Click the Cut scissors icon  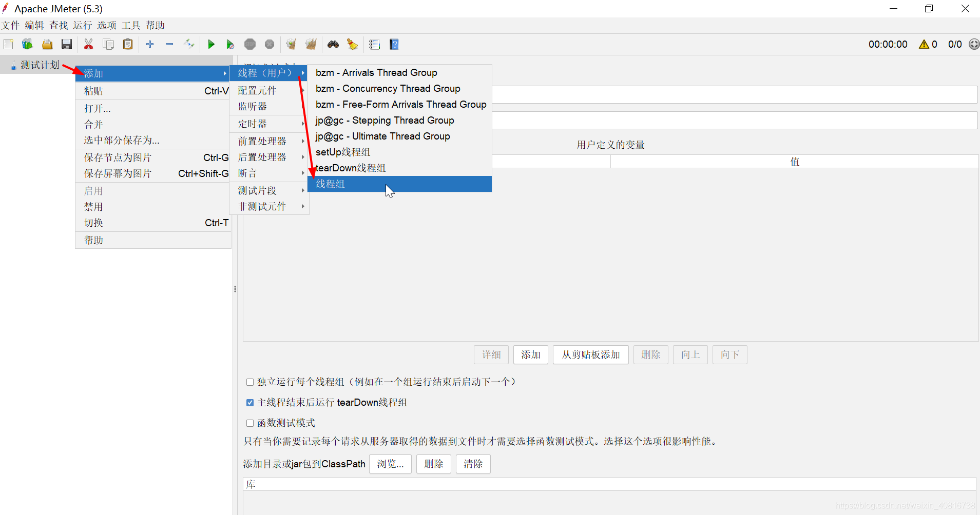[x=89, y=44]
